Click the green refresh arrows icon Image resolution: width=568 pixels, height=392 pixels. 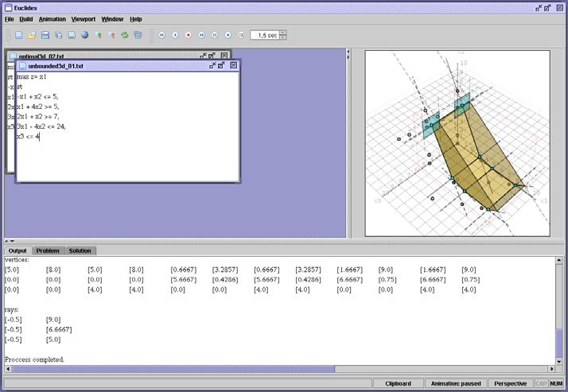coord(125,35)
